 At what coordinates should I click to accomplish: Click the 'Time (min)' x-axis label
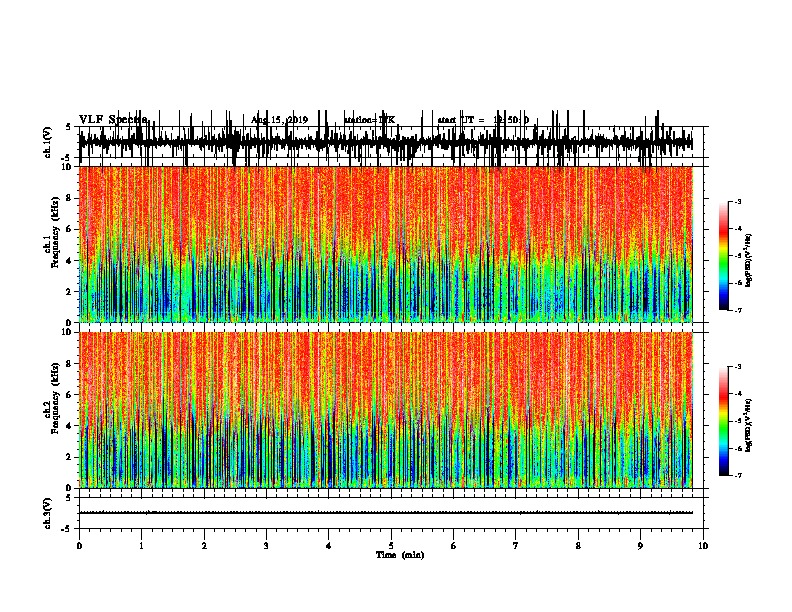(400, 555)
